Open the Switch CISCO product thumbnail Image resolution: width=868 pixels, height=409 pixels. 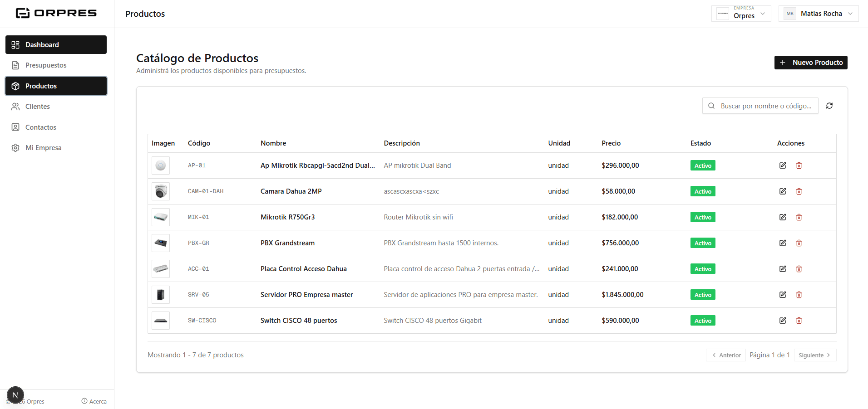[x=161, y=321]
